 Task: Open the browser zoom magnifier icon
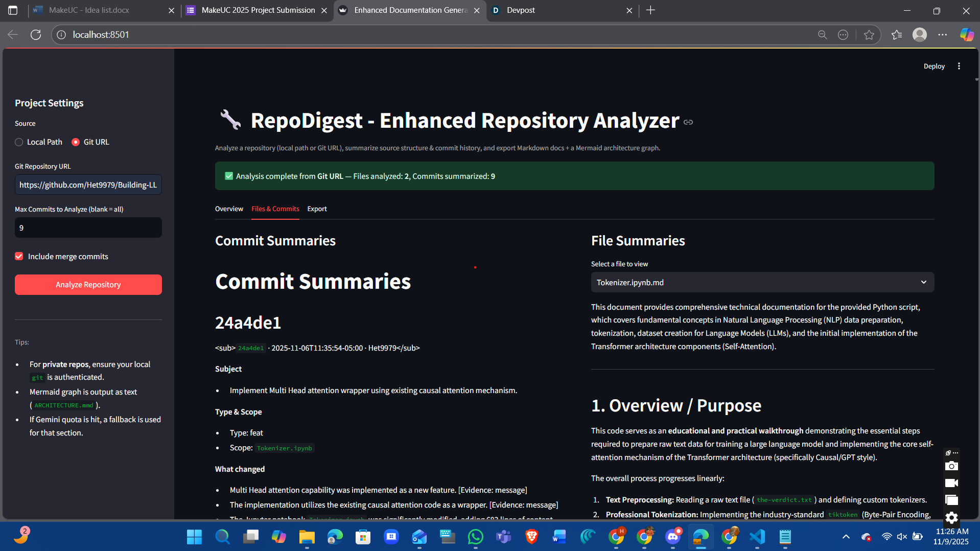click(x=822, y=35)
